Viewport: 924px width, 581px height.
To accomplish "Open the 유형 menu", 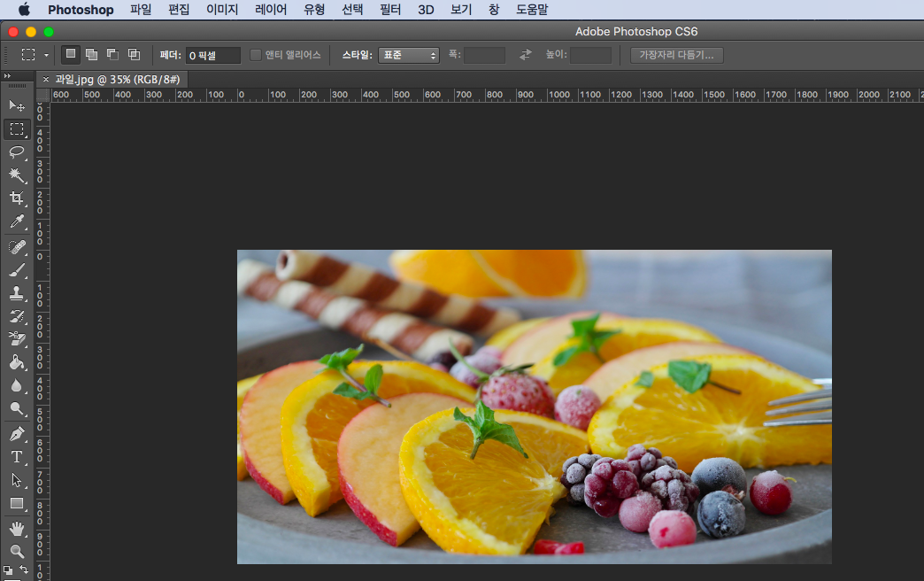I will click(314, 10).
